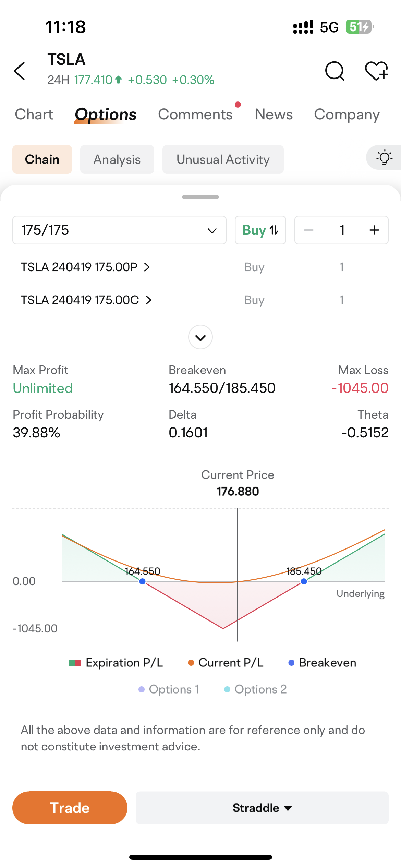Viewport: 401px width, 868px height.
Task: Open the 175/175 strike dropdown
Action: (119, 230)
